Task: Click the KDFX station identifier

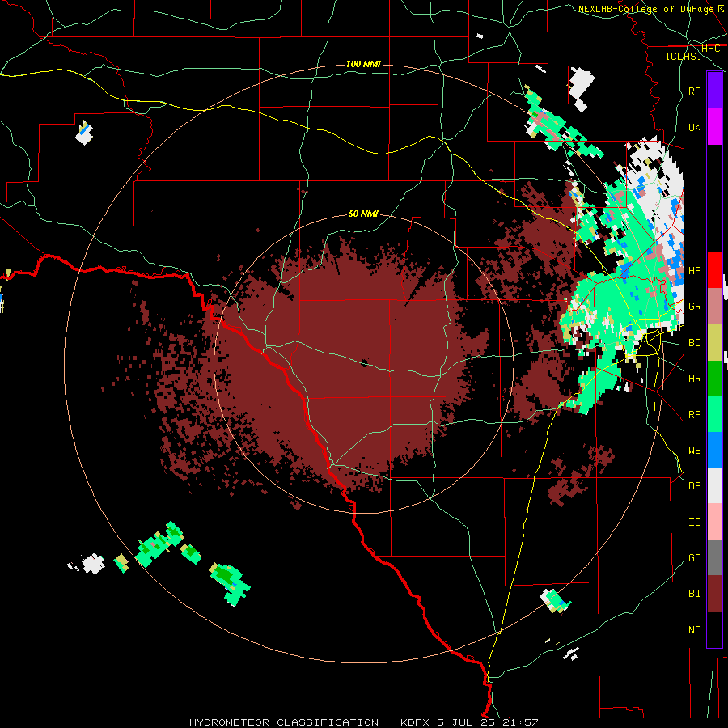Action: [x=416, y=722]
